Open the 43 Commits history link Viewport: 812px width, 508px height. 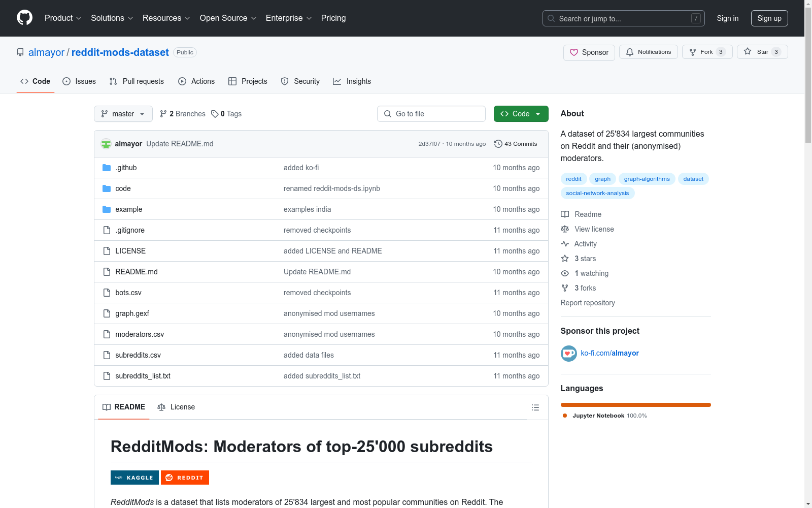tap(516, 144)
